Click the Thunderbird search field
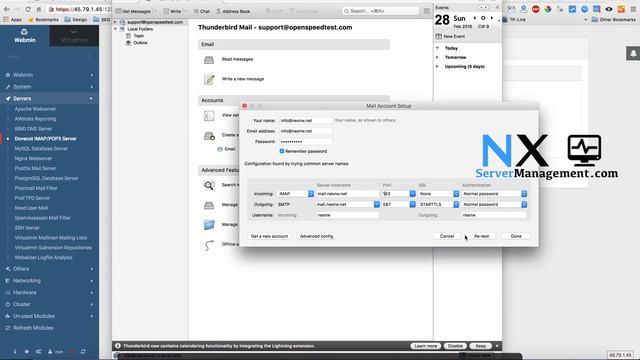This screenshot has width=640, height=360. (x=380, y=11)
